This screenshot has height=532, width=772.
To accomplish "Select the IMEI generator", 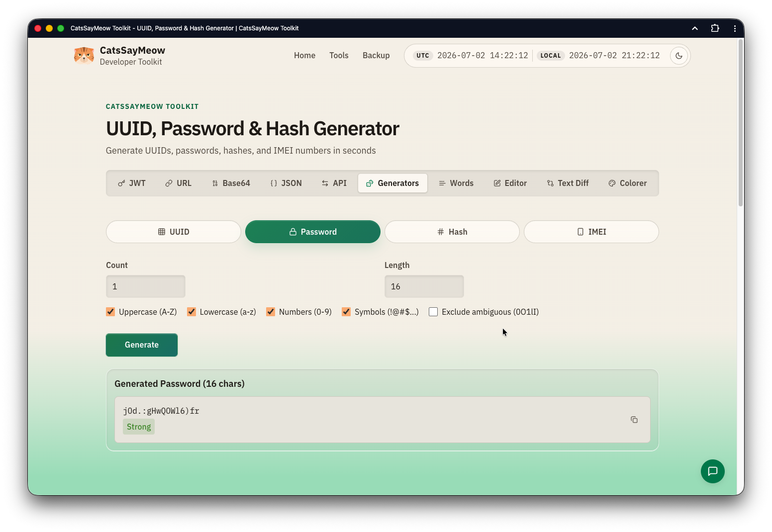I will (x=591, y=232).
